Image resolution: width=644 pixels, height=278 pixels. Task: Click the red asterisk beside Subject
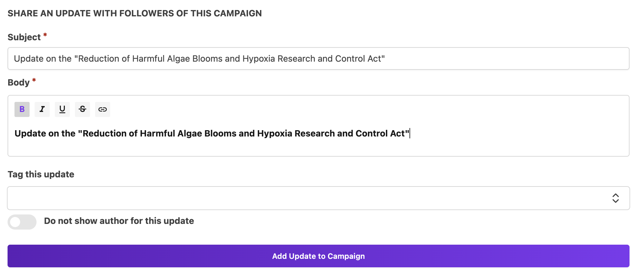45,35
